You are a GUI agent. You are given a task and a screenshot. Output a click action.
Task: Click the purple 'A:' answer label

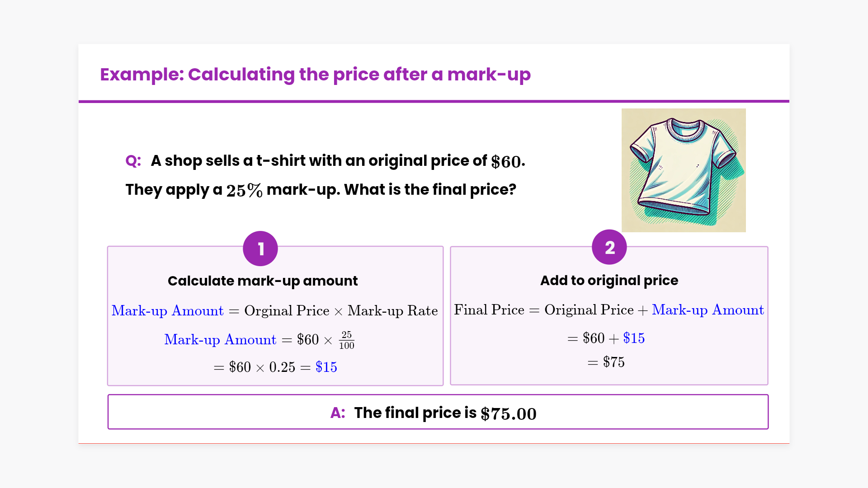pyautogui.click(x=338, y=413)
